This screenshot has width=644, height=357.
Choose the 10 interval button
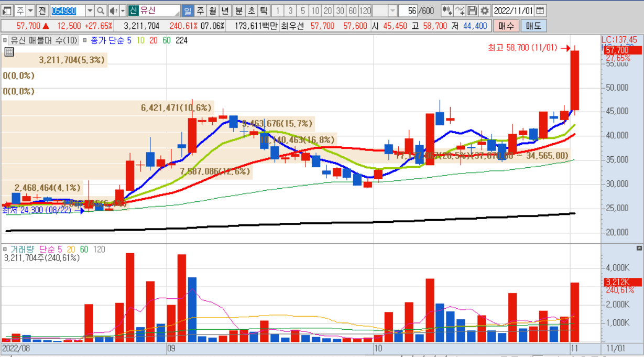click(x=315, y=10)
